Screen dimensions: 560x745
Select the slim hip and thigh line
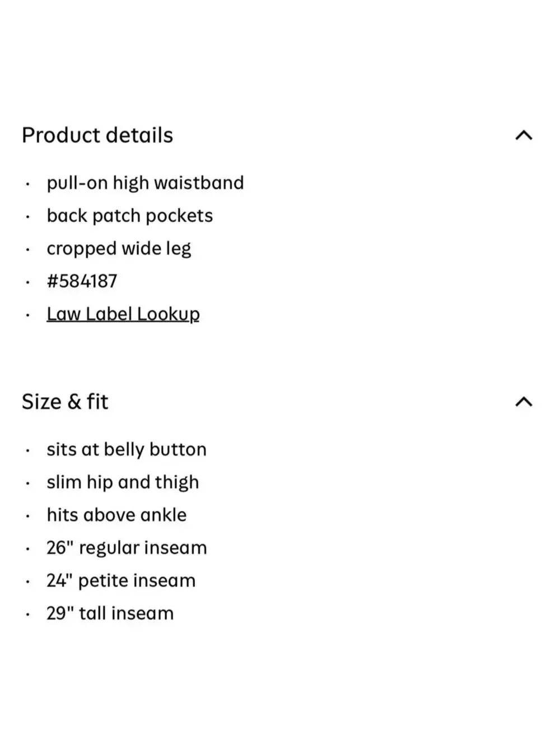click(x=123, y=482)
